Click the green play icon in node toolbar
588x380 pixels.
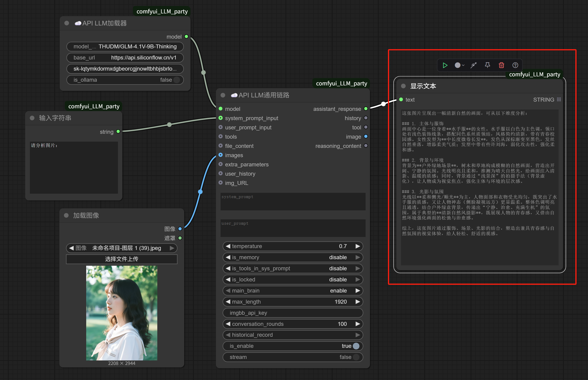point(445,65)
